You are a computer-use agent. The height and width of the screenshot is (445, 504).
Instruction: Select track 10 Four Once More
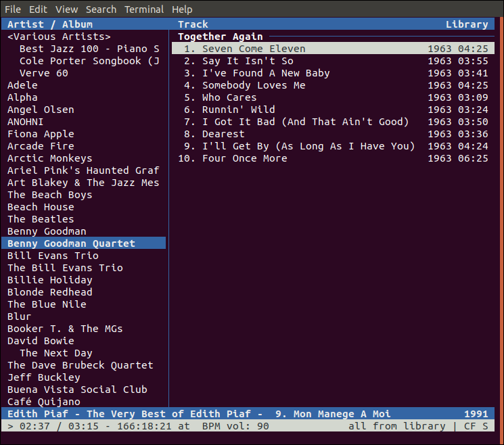pyautogui.click(x=333, y=158)
